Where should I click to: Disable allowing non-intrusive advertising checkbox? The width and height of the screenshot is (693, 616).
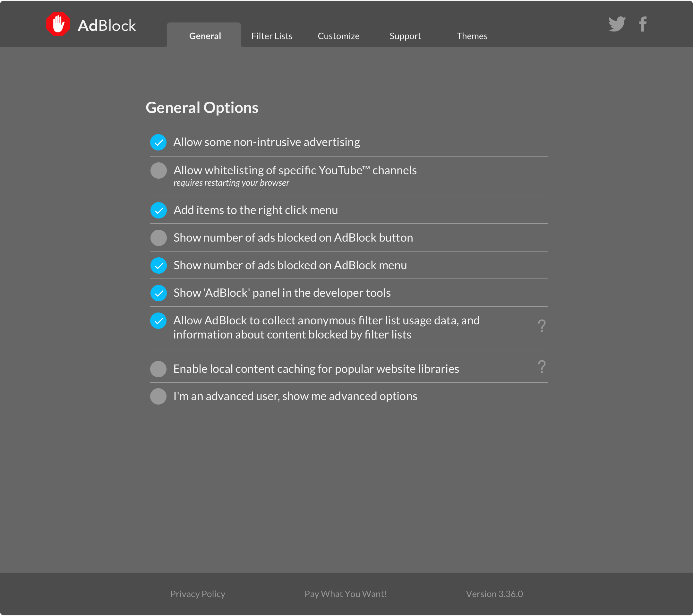158,142
